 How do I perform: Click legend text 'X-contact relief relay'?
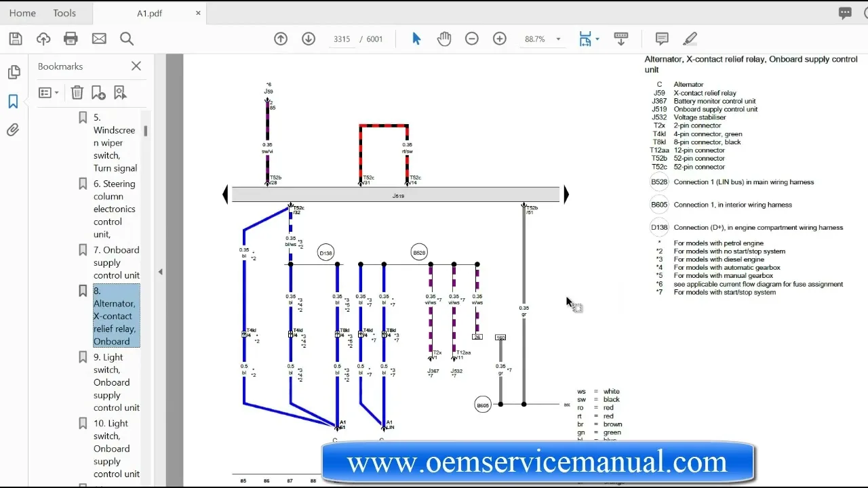click(x=705, y=93)
